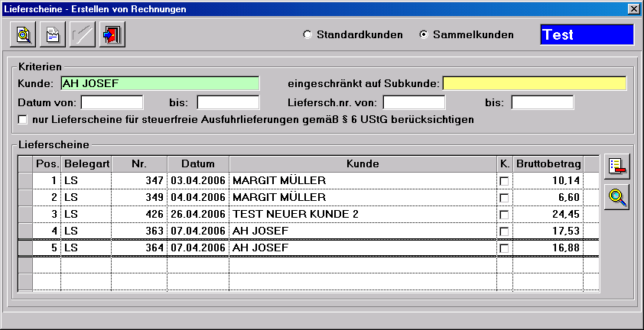Click the Liefersch.nr. von input field
Viewport: 644px width, 330px height.
click(414, 102)
